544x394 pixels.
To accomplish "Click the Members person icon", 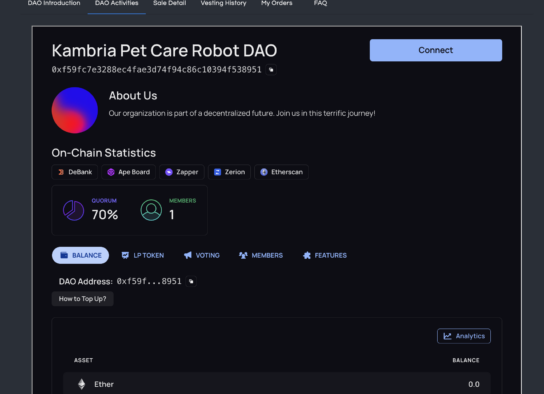I will click(151, 210).
